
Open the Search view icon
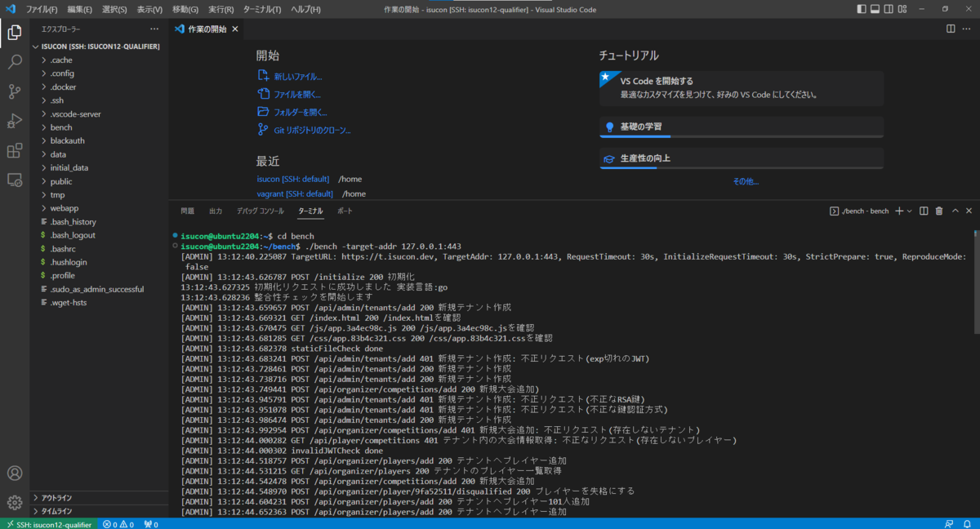tap(15, 62)
